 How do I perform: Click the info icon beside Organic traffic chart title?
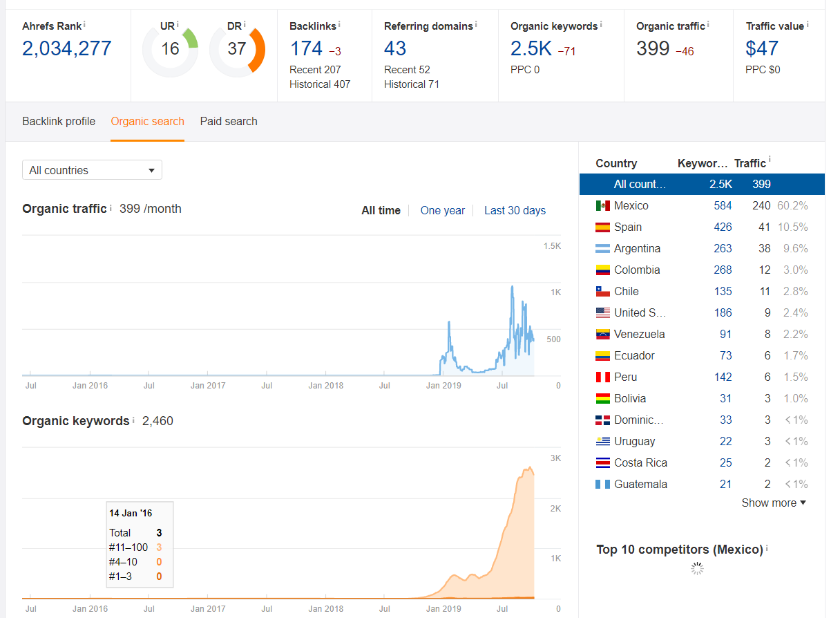click(111, 207)
